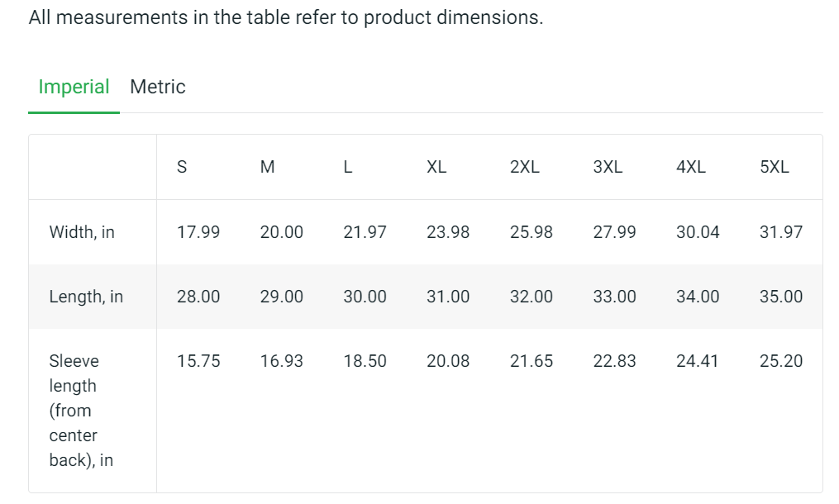Click the L size column header
This screenshot has width=839, height=504.
coord(348,167)
